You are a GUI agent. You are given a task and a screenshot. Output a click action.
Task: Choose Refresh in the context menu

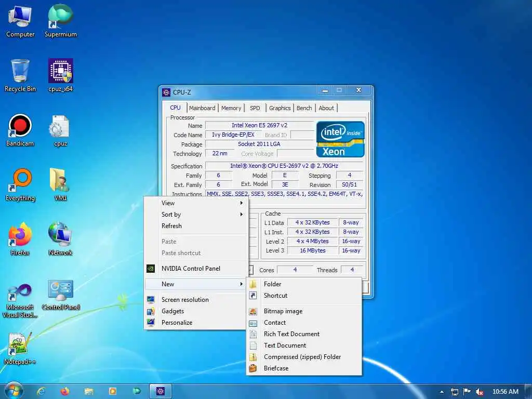pyautogui.click(x=196, y=226)
